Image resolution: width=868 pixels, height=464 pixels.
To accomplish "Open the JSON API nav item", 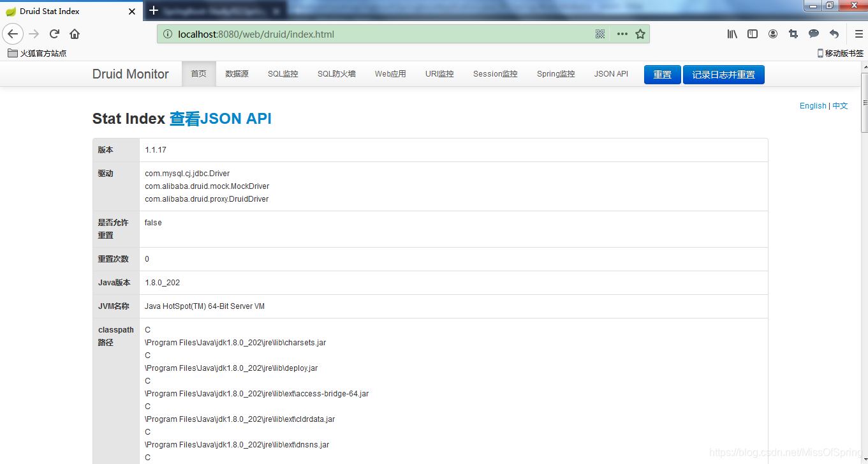I will tap(611, 74).
